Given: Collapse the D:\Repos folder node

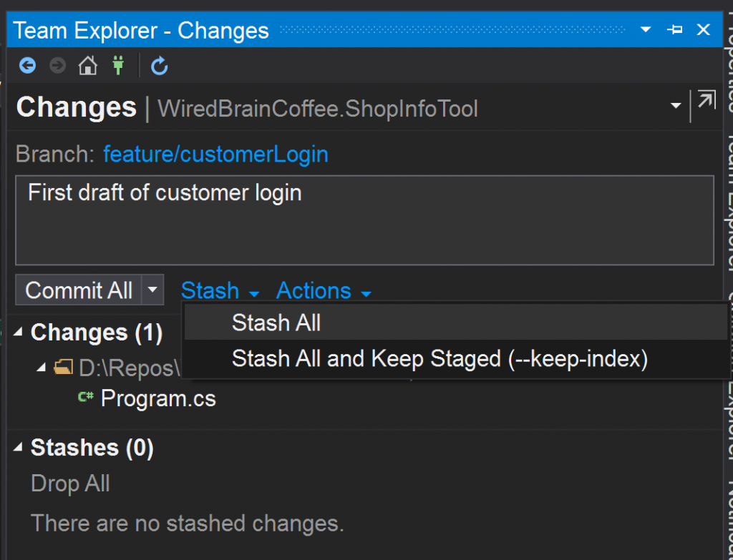Looking at the screenshot, I should (41, 368).
